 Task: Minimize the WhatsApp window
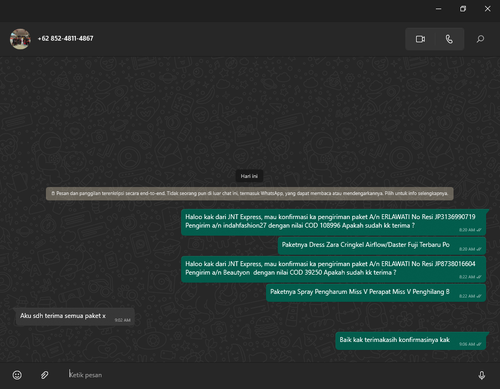coord(439,9)
